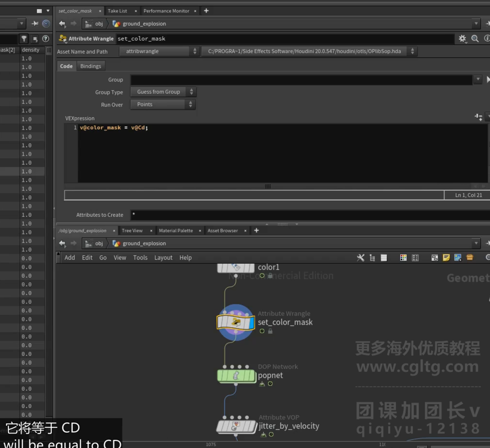
Task: Click the obj path button in network editor
Action: (95, 243)
